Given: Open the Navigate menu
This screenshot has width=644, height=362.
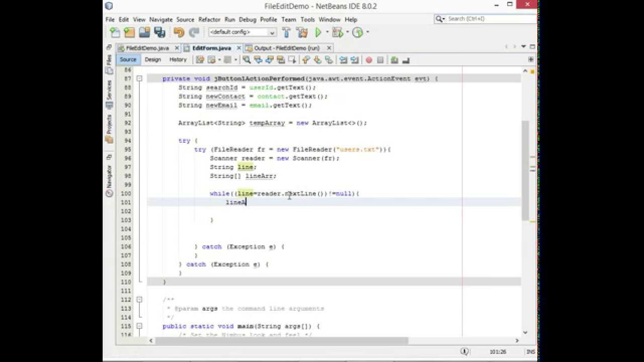Looking at the screenshot, I should coord(161,20).
